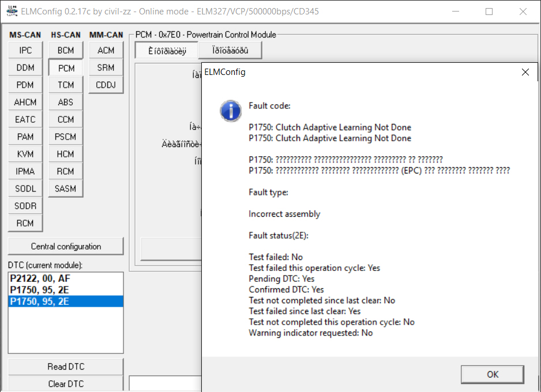This screenshot has height=392, width=541.
Task: Click OK in the ELMConfig dialog
Action: point(493,374)
